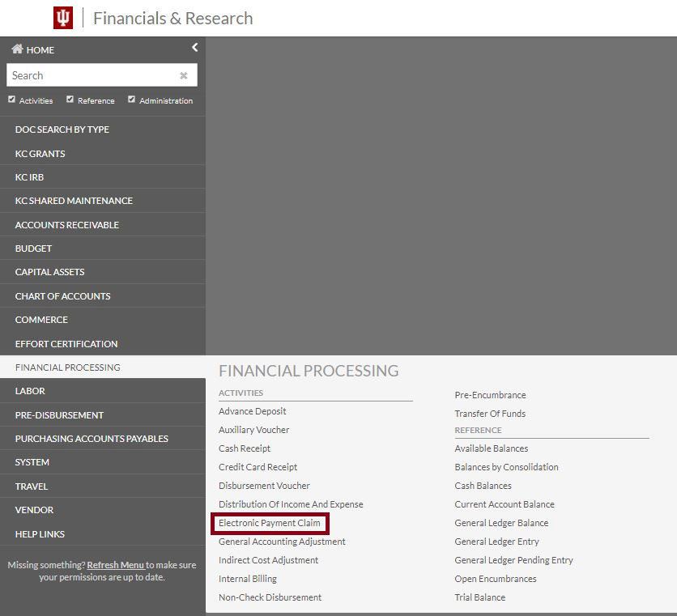Expand the Purchasing Accounts Payables section
The width and height of the screenshot is (677, 616).
click(92, 438)
